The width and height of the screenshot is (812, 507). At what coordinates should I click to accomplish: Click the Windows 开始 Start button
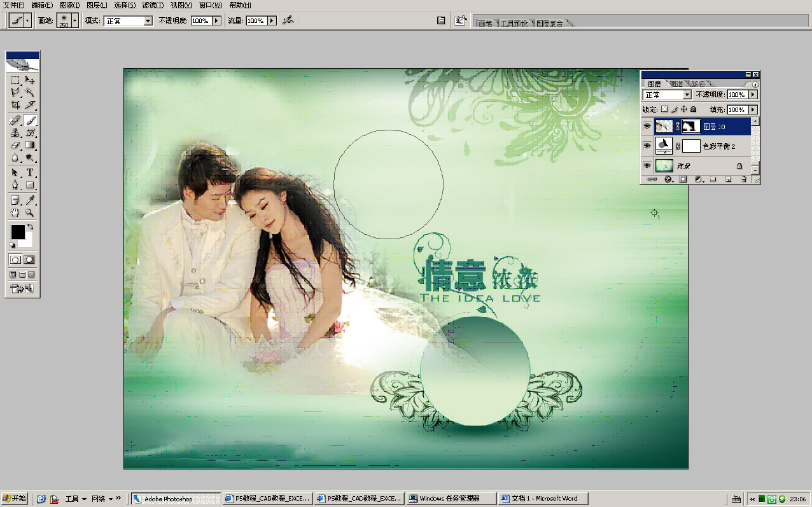click(x=15, y=499)
